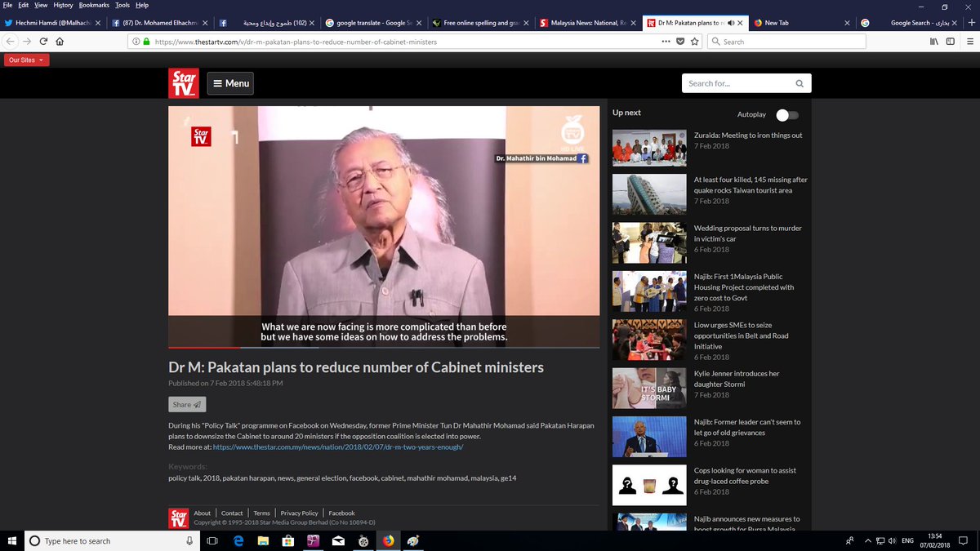Click the Firefox Search box in toolbar
The height and width of the screenshot is (551, 980).
pos(786,41)
